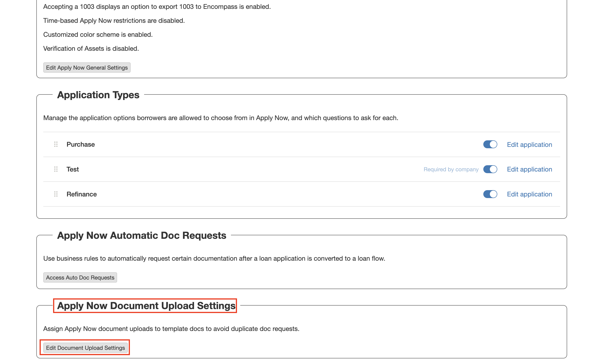This screenshot has width=596, height=364.
Task: Open Edit application for Test
Action: click(529, 169)
